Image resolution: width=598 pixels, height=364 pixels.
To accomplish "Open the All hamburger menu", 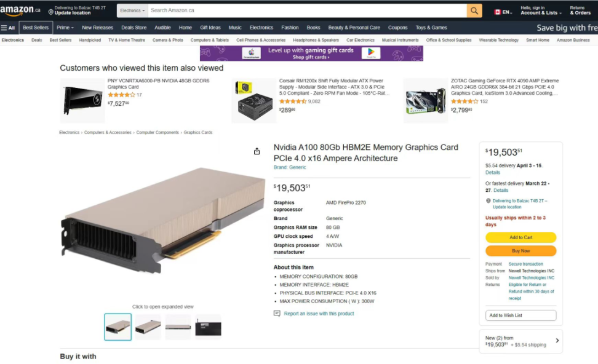I will 7,28.
